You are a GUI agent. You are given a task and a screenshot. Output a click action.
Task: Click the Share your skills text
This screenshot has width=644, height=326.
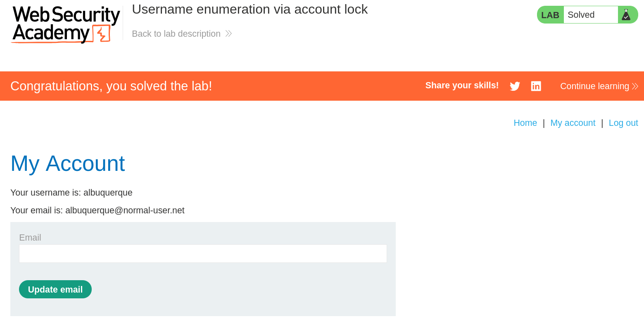click(462, 85)
